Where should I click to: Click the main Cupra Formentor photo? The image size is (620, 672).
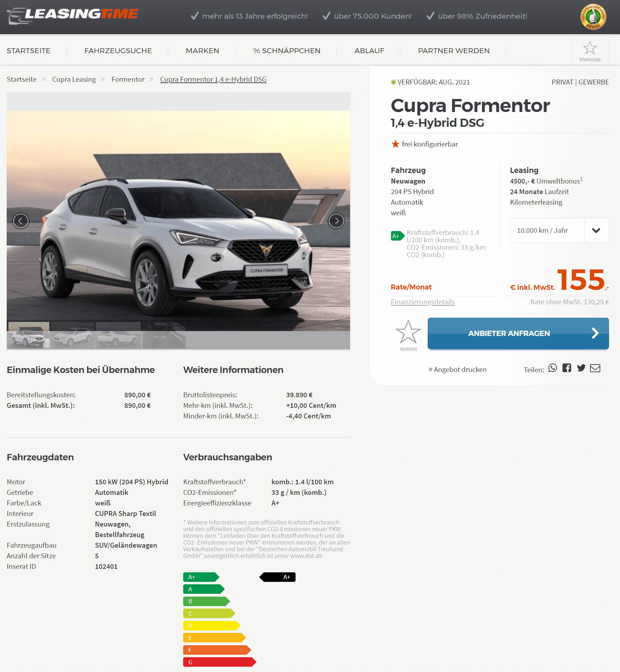pyautogui.click(x=178, y=221)
